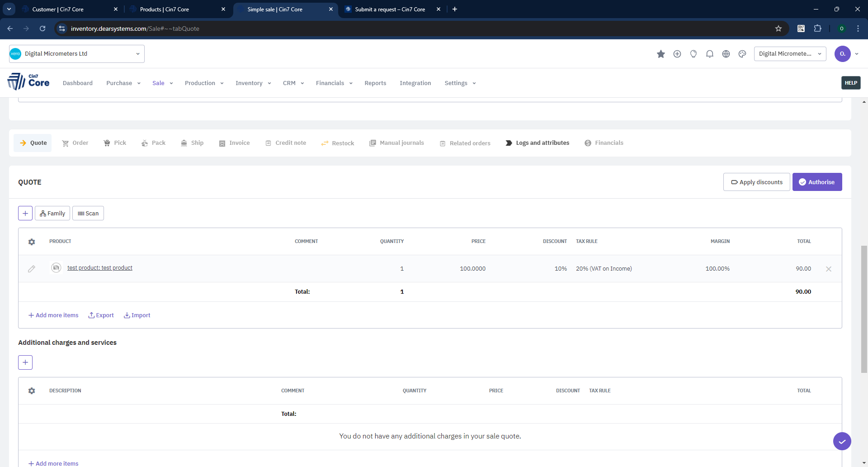Click the favorites star icon in header
868x467 pixels.
[x=660, y=54]
